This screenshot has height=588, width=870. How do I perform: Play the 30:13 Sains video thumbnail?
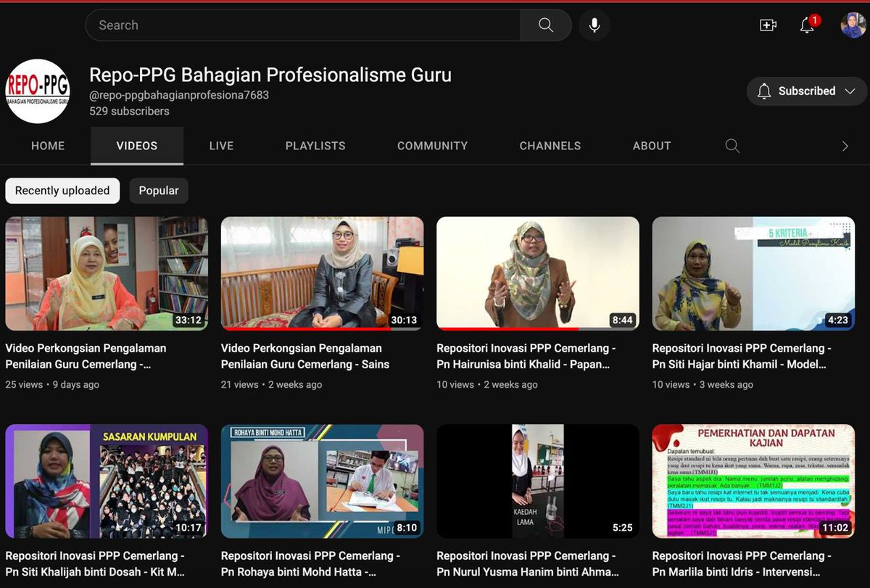point(323,273)
